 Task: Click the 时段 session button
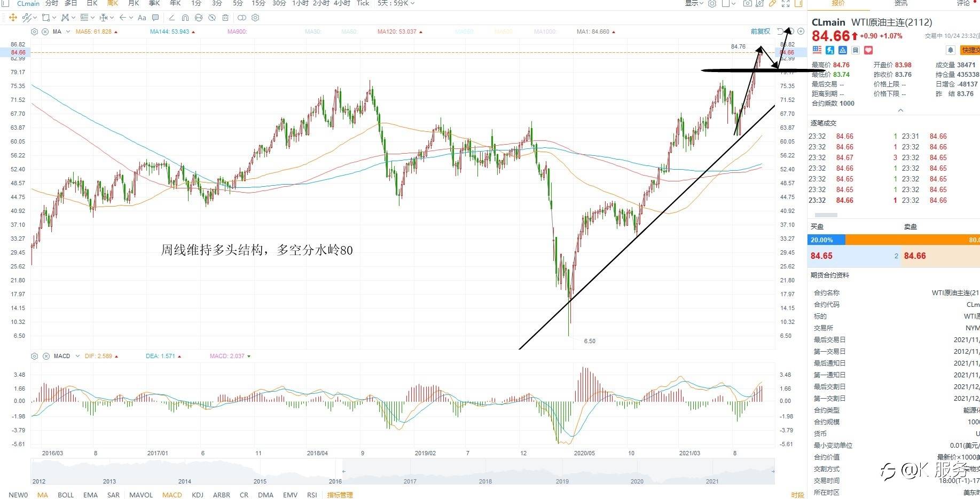click(x=797, y=495)
